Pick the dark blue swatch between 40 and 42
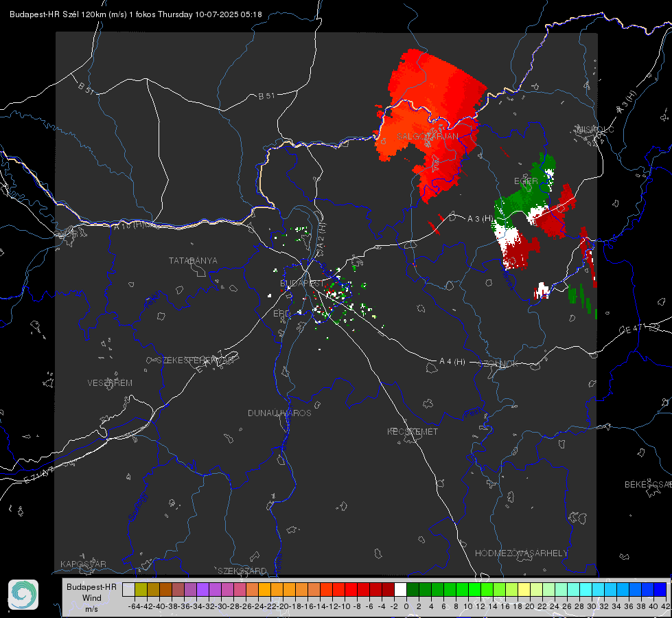The image size is (672, 618). click(660, 589)
